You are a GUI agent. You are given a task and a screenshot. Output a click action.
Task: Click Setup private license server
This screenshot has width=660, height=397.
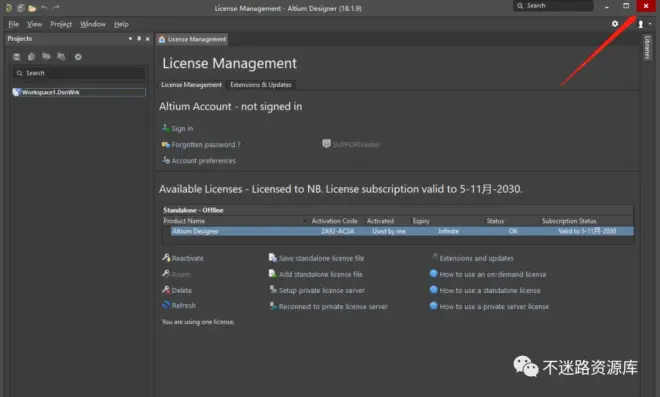pyautogui.click(x=322, y=290)
